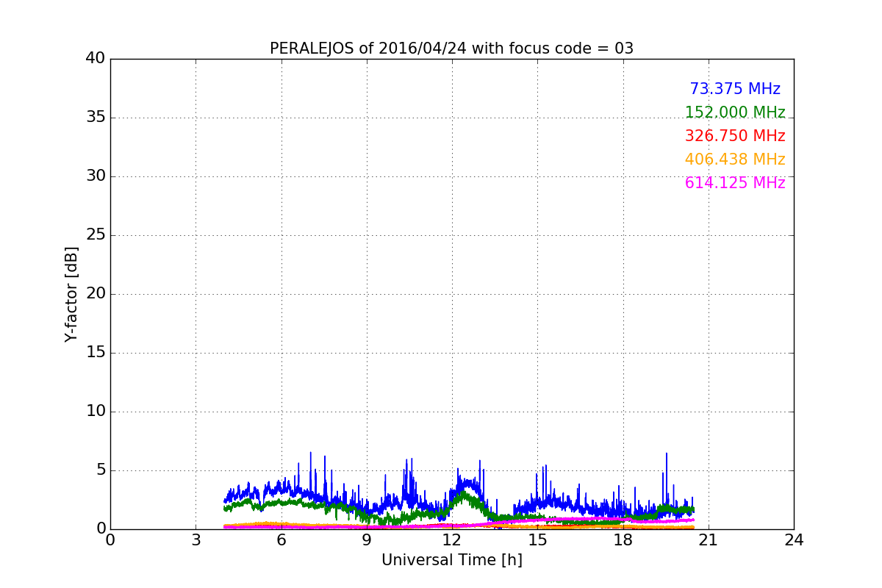Click the x-axis tick value 12
The image size is (882, 588).
tap(452, 540)
